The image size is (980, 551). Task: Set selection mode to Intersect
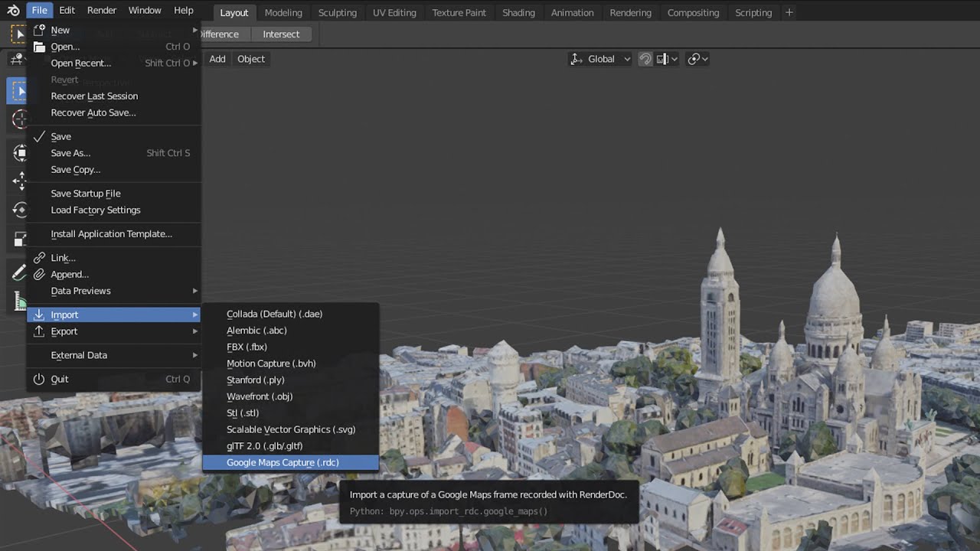(x=281, y=34)
